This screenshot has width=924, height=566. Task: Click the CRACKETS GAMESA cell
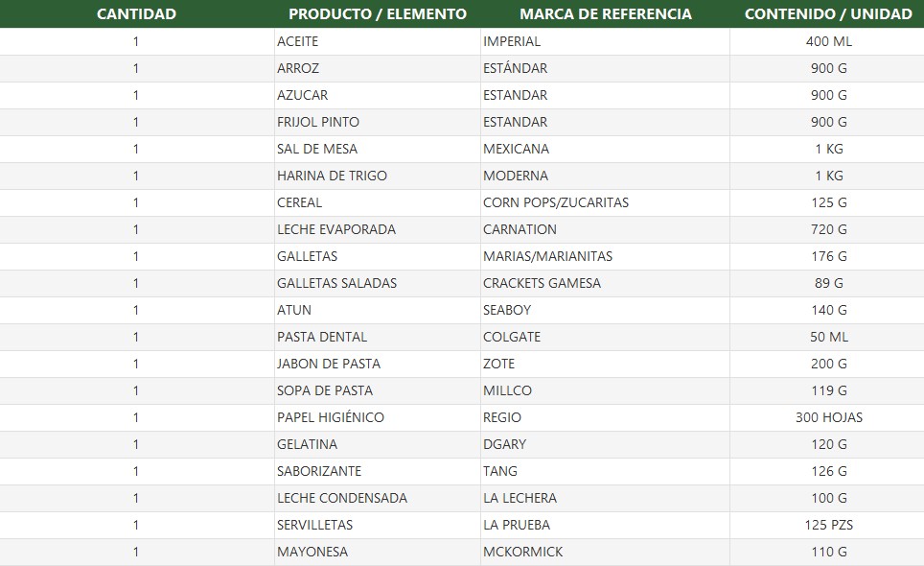click(605, 283)
